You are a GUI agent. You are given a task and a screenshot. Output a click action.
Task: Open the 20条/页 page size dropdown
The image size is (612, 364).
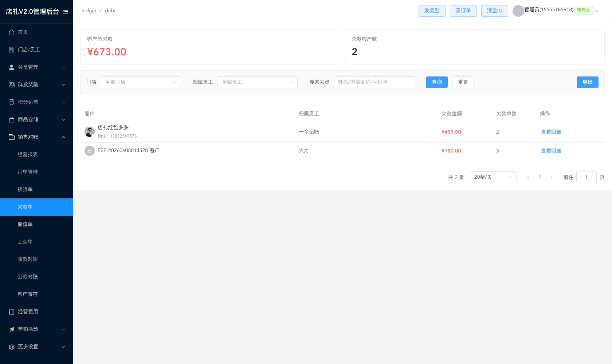point(493,177)
